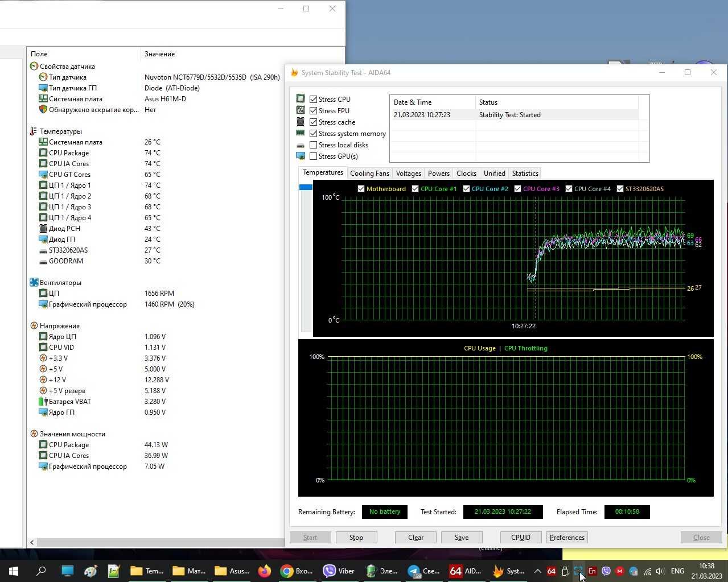The width and height of the screenshot is (728, 582).
Task: Toggle the Stress cache checkbox
Action: 313,122
